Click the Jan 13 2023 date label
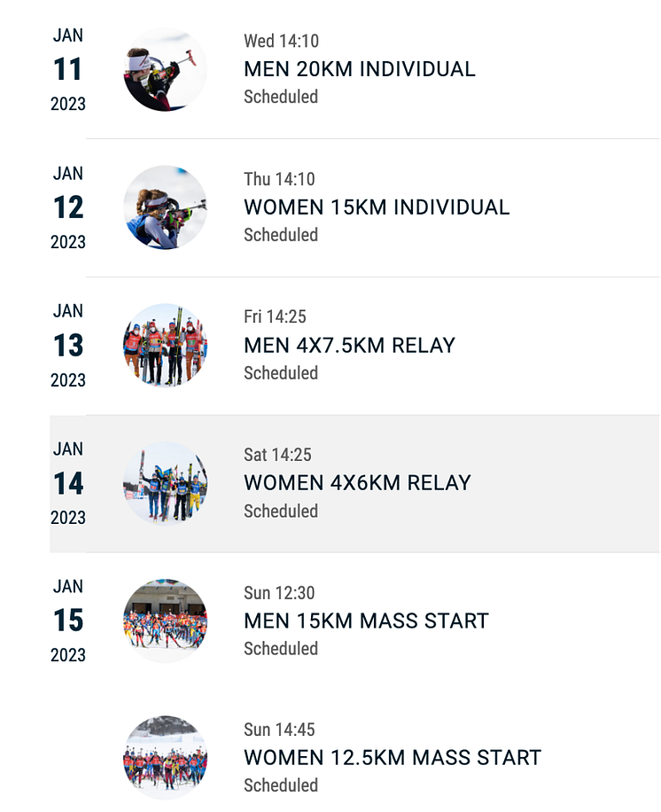This screenshot has height=812, width=661. (68, 345)
